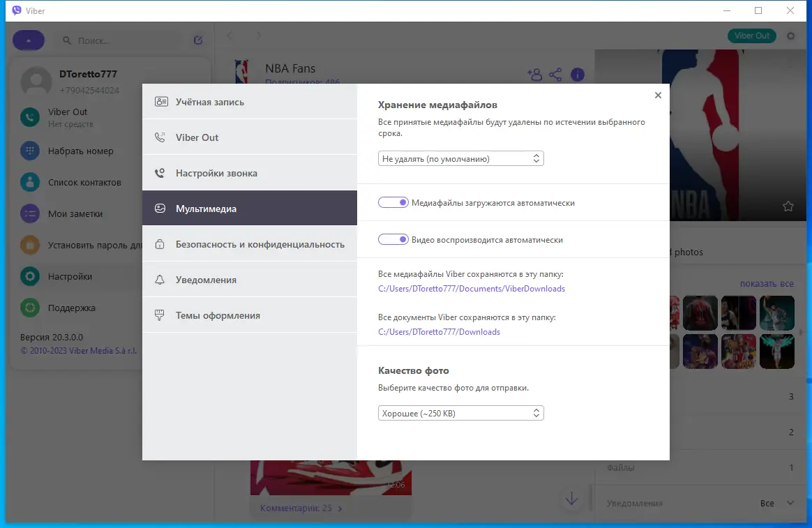Viewport: 812px width, 528px height.
Task: Click the показать все link
Action: (x=767, y=283)
